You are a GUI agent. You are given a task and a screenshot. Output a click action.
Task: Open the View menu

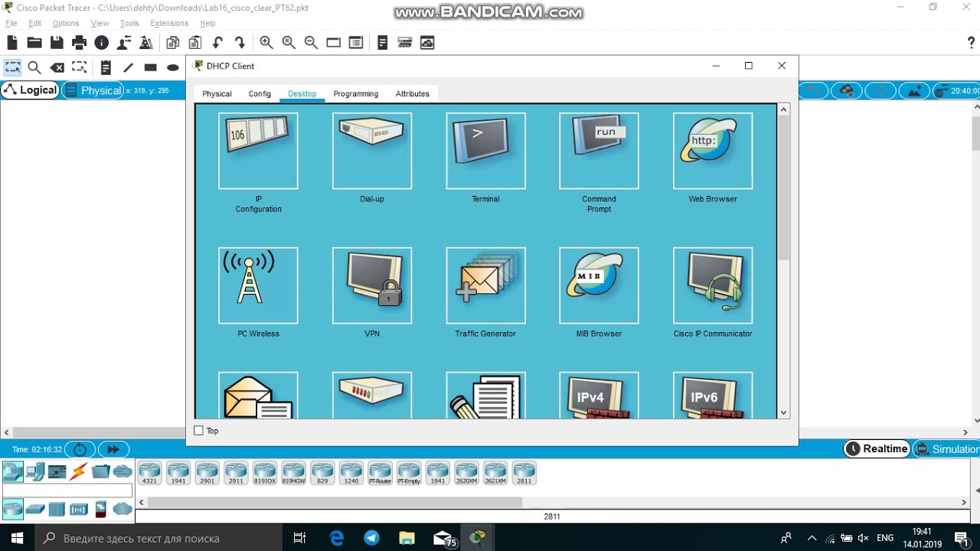point(100,24)
